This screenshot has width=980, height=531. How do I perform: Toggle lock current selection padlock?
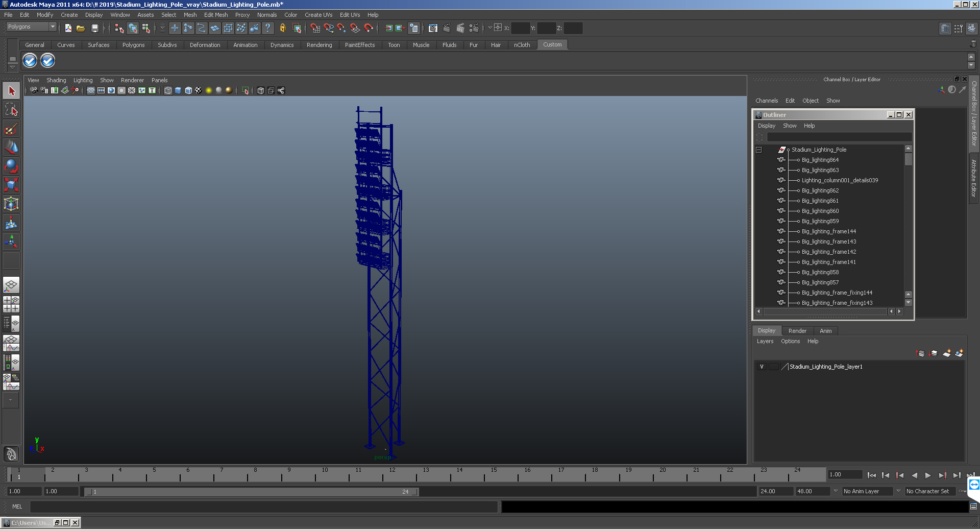coord(282,28)
